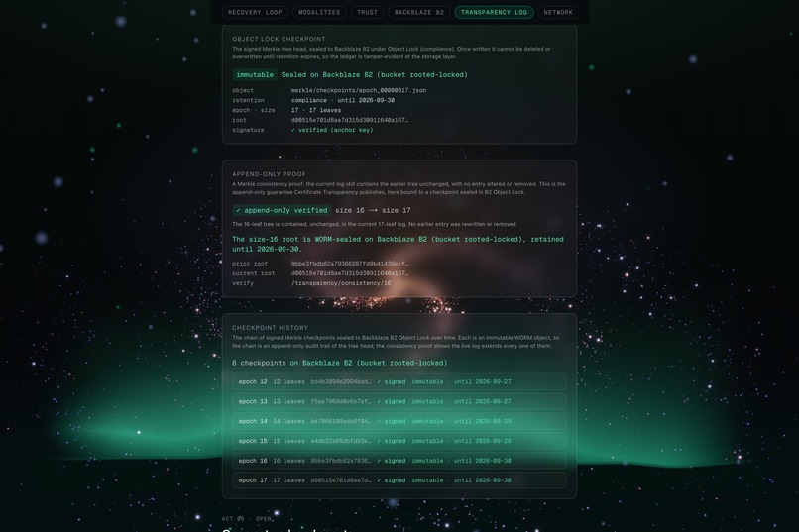Select the epoch 15 checkpoint row
The width and height of the screenshot is (799, 532).
pos(399,441)
